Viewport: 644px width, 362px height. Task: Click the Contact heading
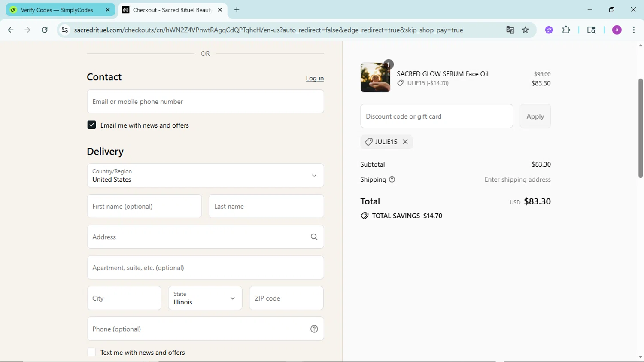(104, 77)
